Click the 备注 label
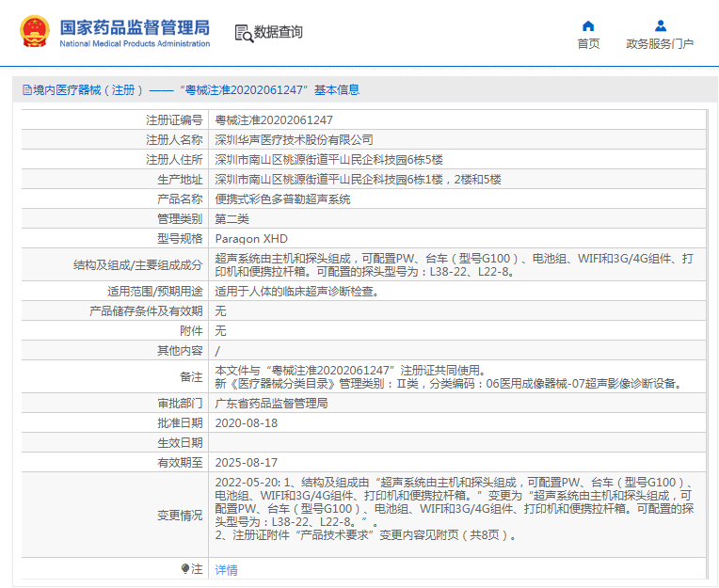The width and height of the screenshot is (719, 588). (x=191, y=376)
